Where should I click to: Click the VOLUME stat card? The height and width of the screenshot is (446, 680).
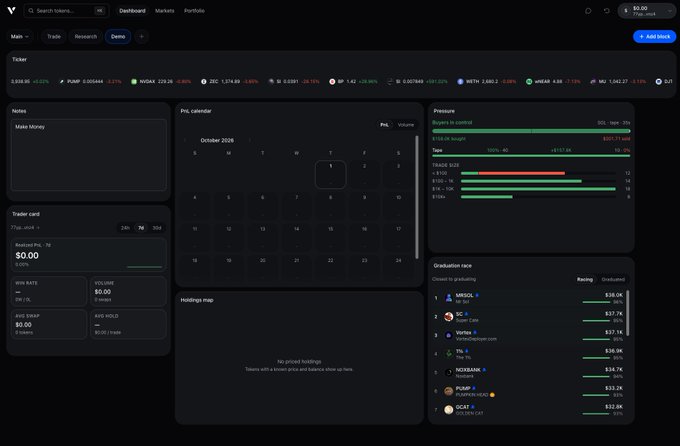pos(128,291)
